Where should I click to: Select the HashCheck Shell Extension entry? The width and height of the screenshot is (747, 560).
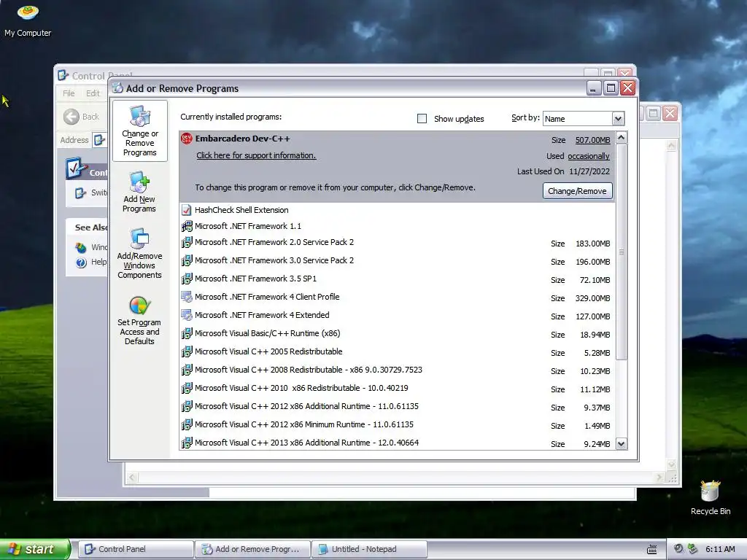398,210
